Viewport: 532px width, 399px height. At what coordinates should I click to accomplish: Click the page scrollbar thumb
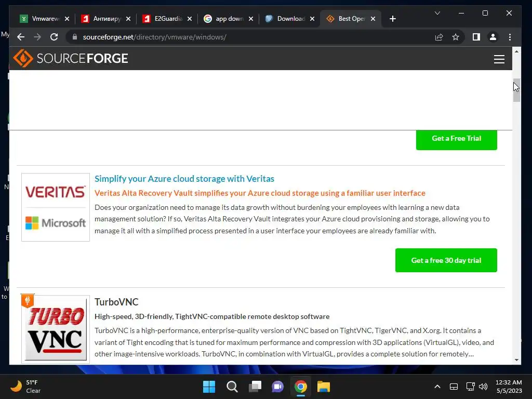point(516,90)
